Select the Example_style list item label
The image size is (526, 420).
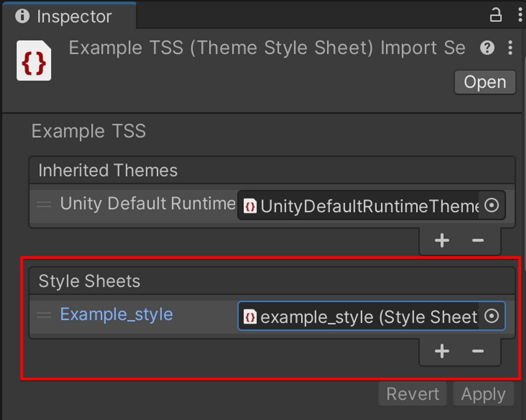tap(116, 314)
